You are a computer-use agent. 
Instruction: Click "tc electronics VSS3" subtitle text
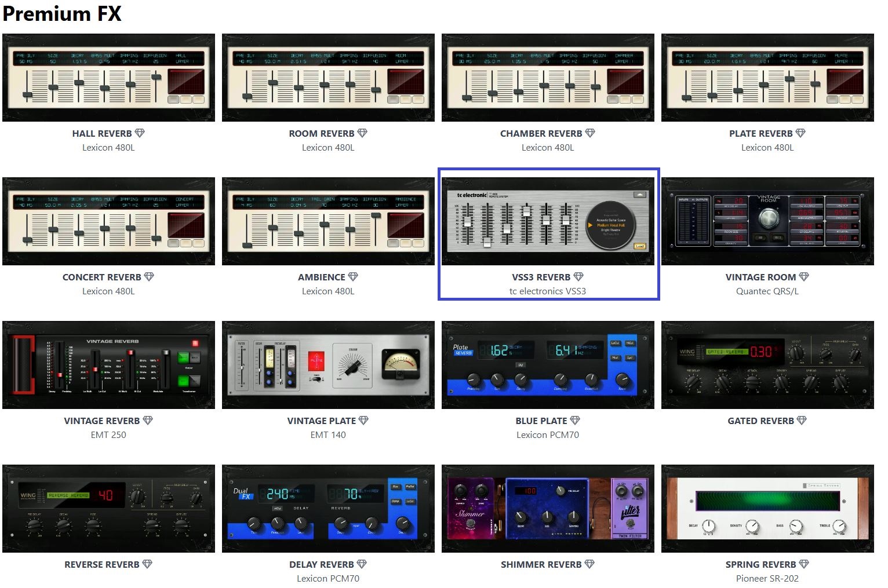pyautogui.click(x=548, y=291)
